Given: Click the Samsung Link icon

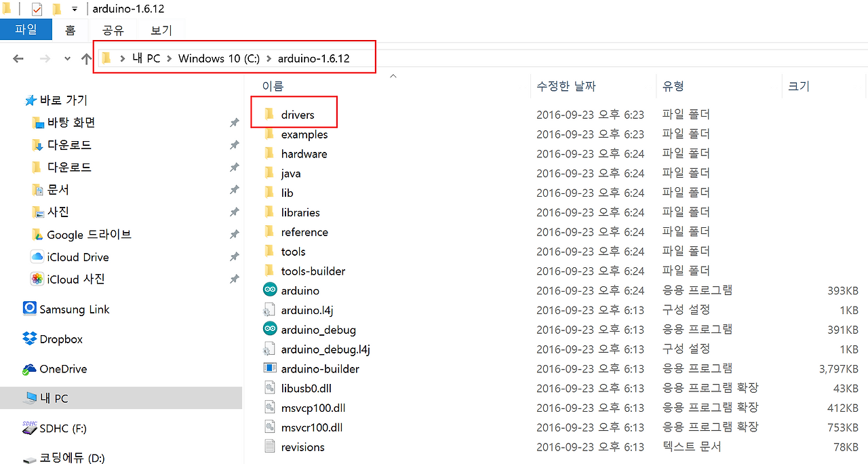Looking at the screenshot, I should [x=30, y=309].
